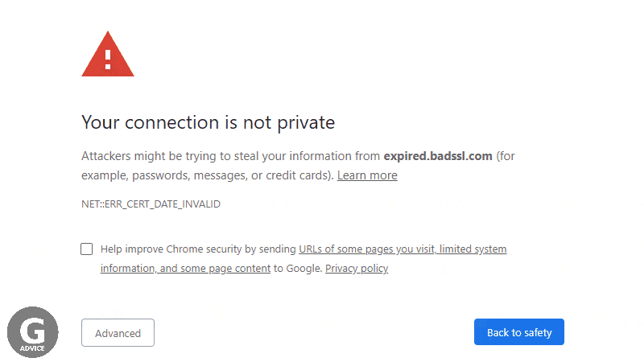Expand details with the Advanced button
This screenshot has width=644, height=362.
click(x=118, y=333)
